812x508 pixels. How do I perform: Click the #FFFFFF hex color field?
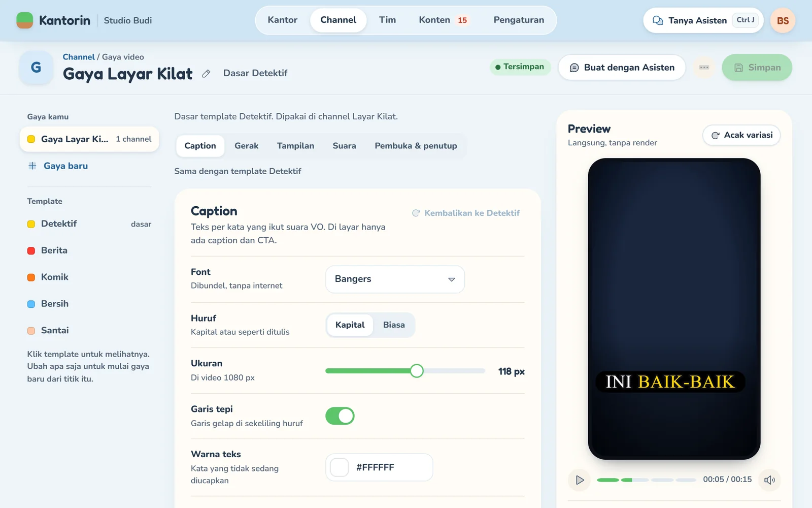(379, 467)
